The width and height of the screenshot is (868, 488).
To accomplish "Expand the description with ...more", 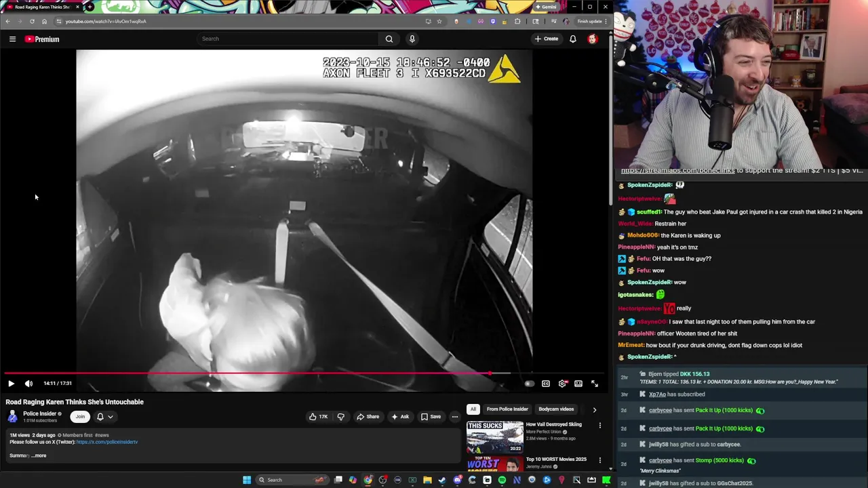I will point(39,455).
